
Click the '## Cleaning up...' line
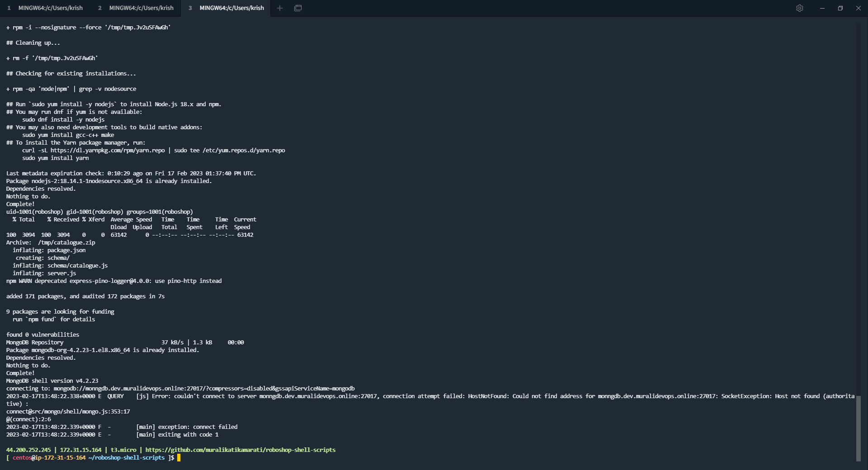[x=33, y=43]
